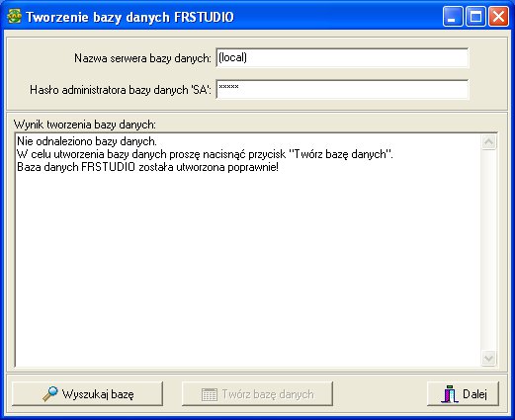Click the results area scrollbar down arrow
Image resolution: width=515 pixels, height=420 pixels.
coord(488,358)
